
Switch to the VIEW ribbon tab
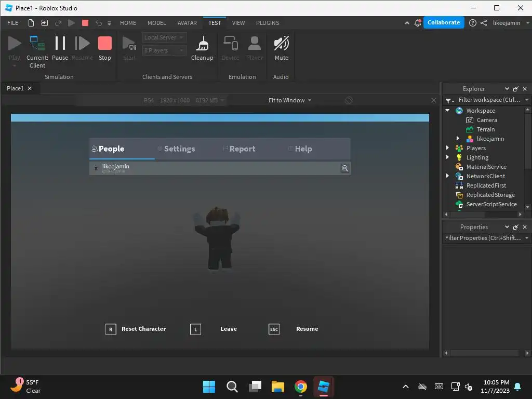pyautogui.click(x=238, y=23)
